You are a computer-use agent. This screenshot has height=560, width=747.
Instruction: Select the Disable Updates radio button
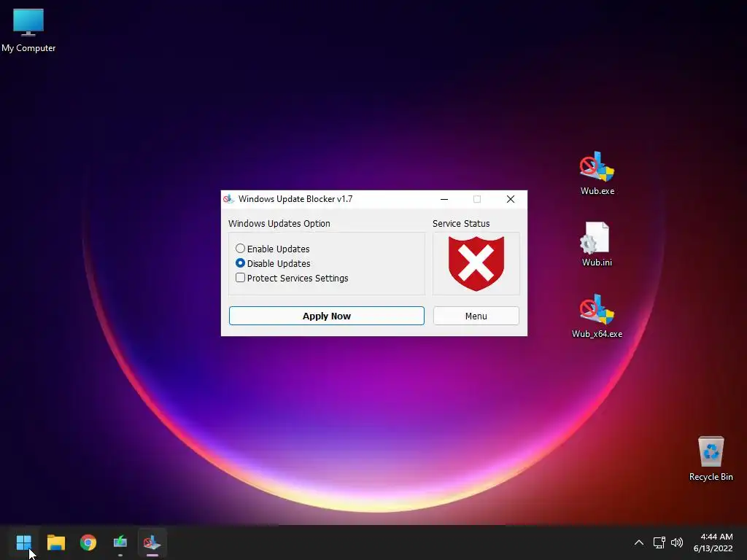pyautogui.click(x=240, y=262)
